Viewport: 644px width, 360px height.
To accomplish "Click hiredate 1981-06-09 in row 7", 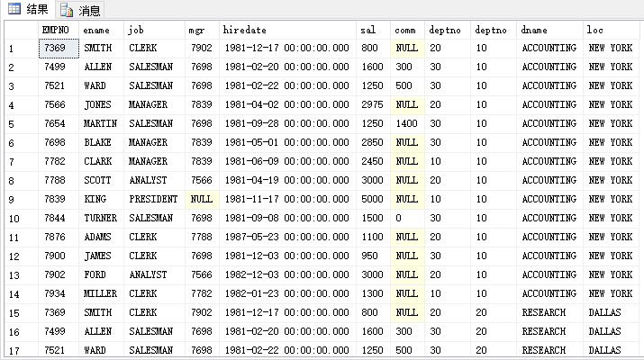I will click(288, 162).
